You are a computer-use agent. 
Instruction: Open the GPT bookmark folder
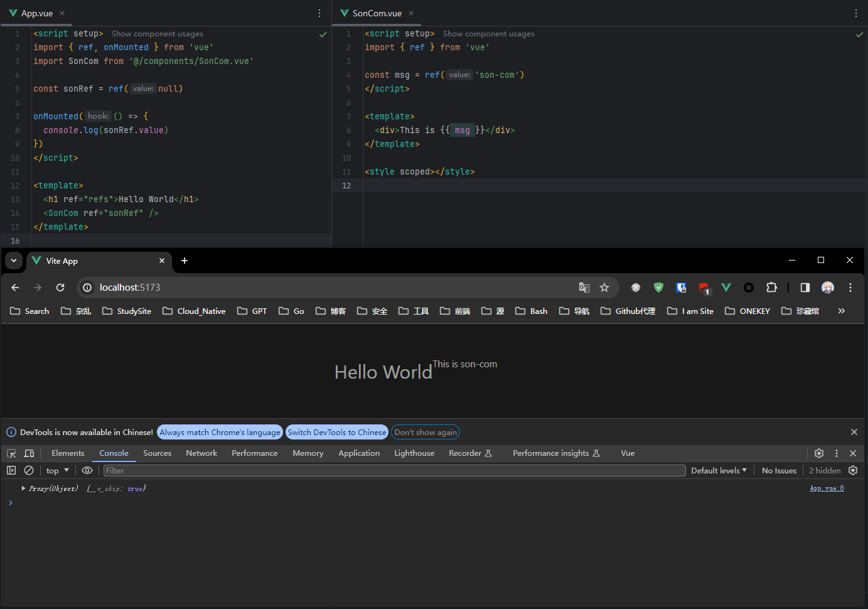point(252,311)
